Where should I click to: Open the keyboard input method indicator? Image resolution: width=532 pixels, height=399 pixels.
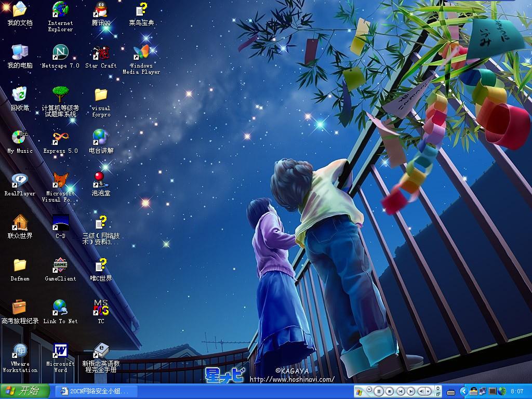[451, 392]
